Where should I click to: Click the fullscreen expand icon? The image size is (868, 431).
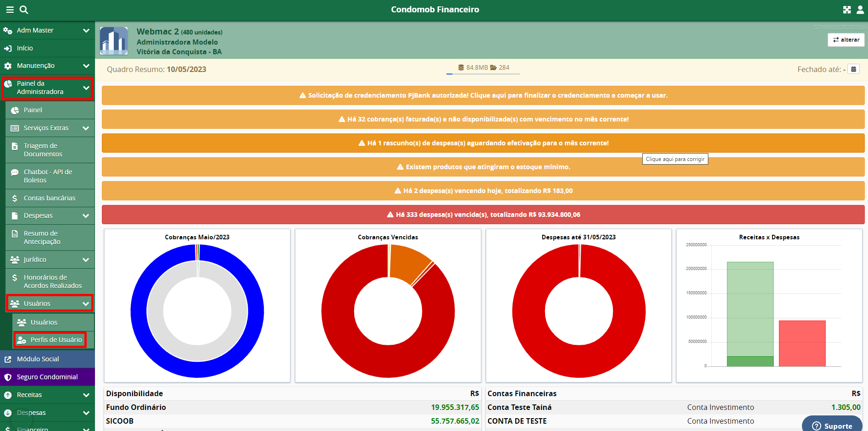(847, 10)
